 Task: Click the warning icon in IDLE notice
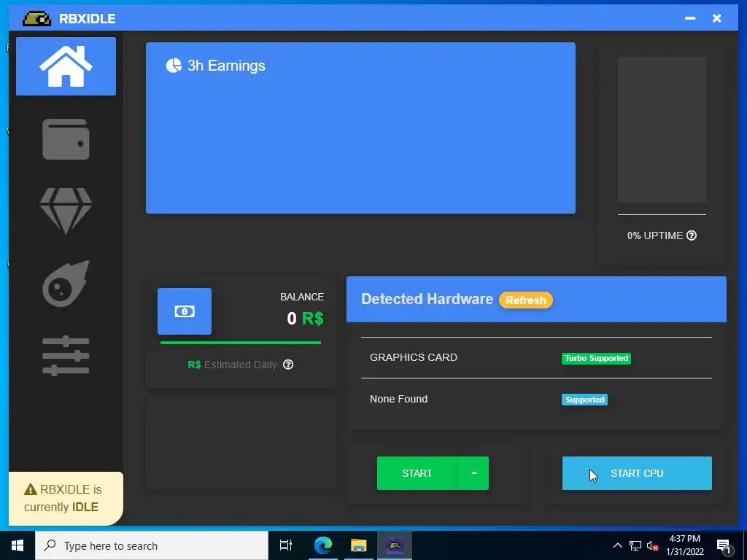tap(31, 489)
